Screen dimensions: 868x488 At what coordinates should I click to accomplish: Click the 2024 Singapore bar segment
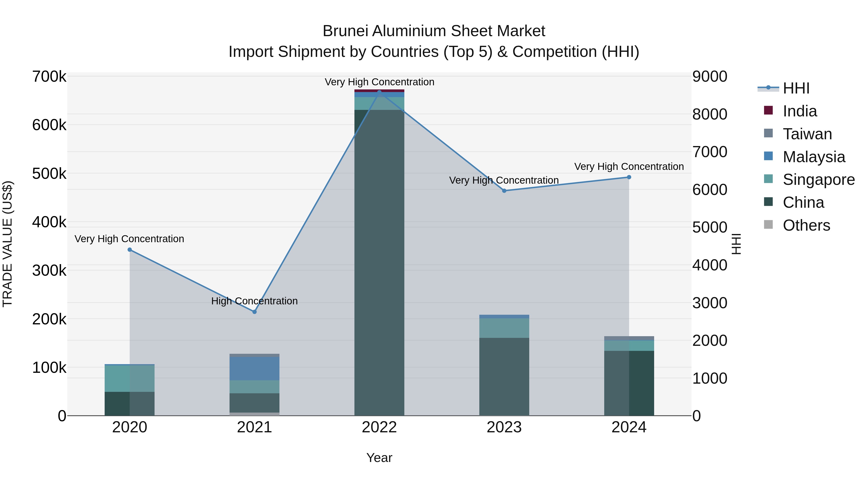click(629, 346)
